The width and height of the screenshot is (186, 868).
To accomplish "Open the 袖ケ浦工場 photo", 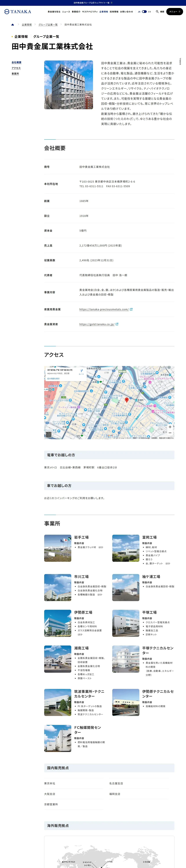I will click(x=126, y=588).
